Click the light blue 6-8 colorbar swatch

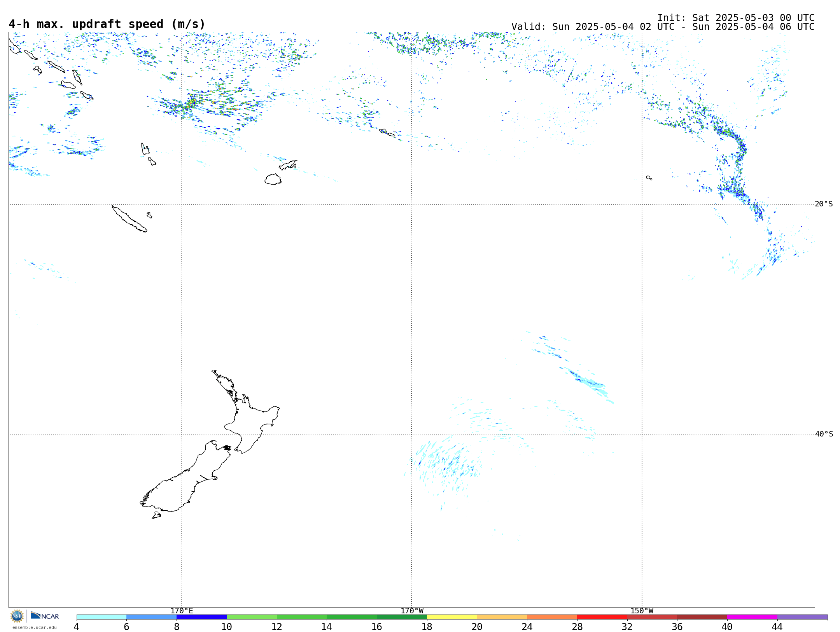tap(151, 617)
